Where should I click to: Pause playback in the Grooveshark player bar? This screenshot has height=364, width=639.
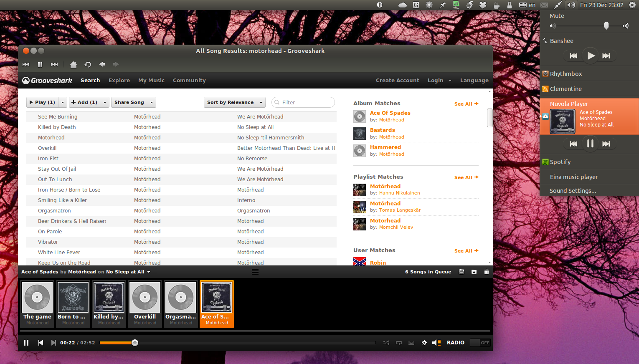pyautogui.click(x=26, y=342)
